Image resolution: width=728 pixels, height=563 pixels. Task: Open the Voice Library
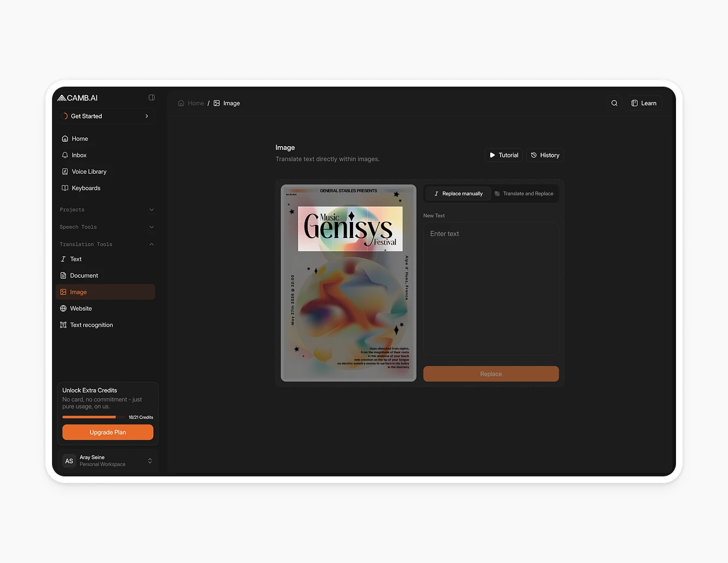[x=89, y=172]
